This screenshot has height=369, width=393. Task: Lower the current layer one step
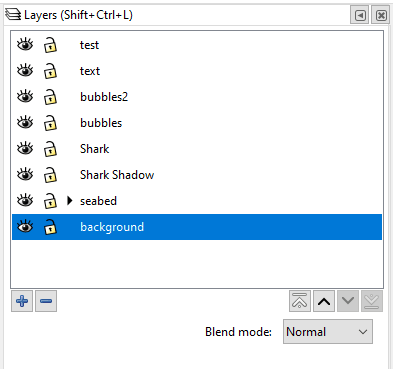[x=348, y=301]
